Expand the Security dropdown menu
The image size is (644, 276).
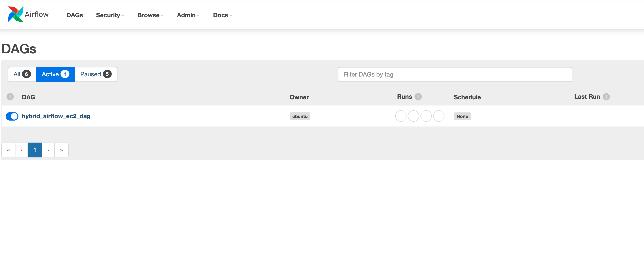click(110, 15)
